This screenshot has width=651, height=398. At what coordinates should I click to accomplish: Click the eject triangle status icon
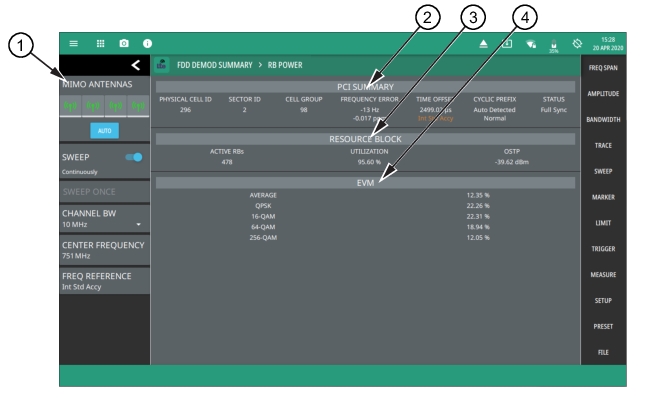click(483, 44)
